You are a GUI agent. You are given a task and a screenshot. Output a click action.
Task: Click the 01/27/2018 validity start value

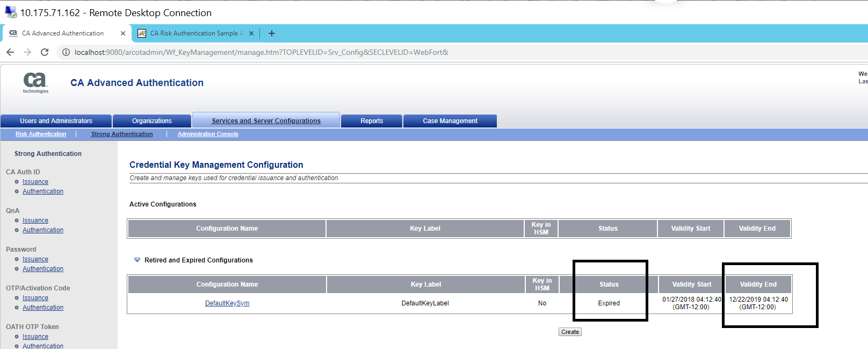pyautogui.click(x=692, y=303)
